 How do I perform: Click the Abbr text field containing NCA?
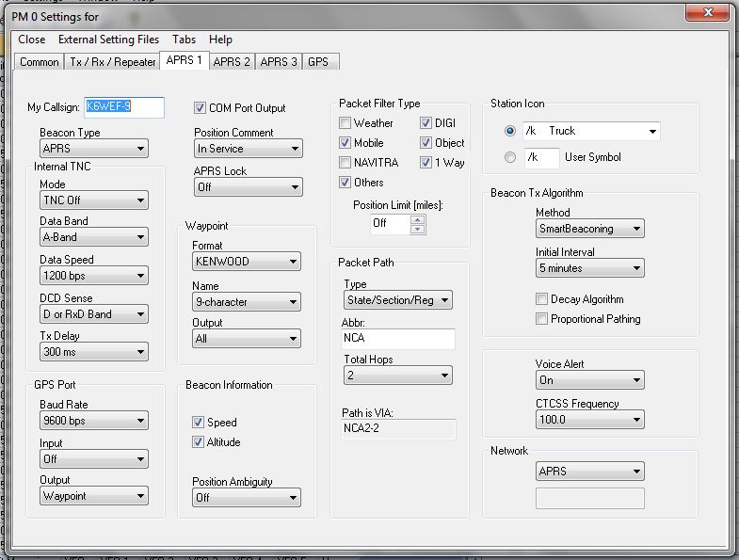pyautogui.click(x=397, y=338)
